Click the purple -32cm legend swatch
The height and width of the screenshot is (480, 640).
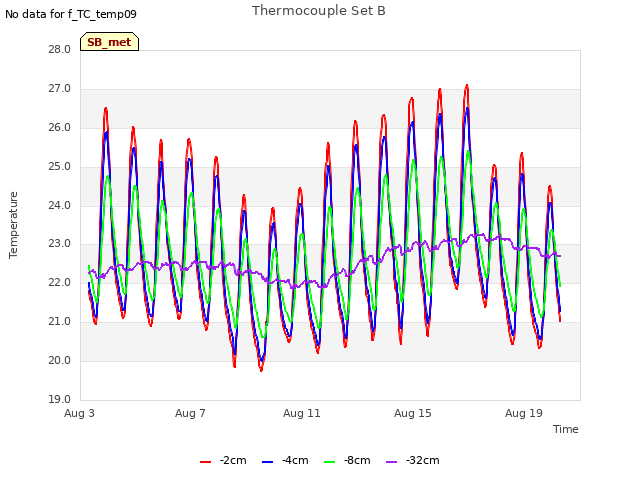[x=391, y=462]
